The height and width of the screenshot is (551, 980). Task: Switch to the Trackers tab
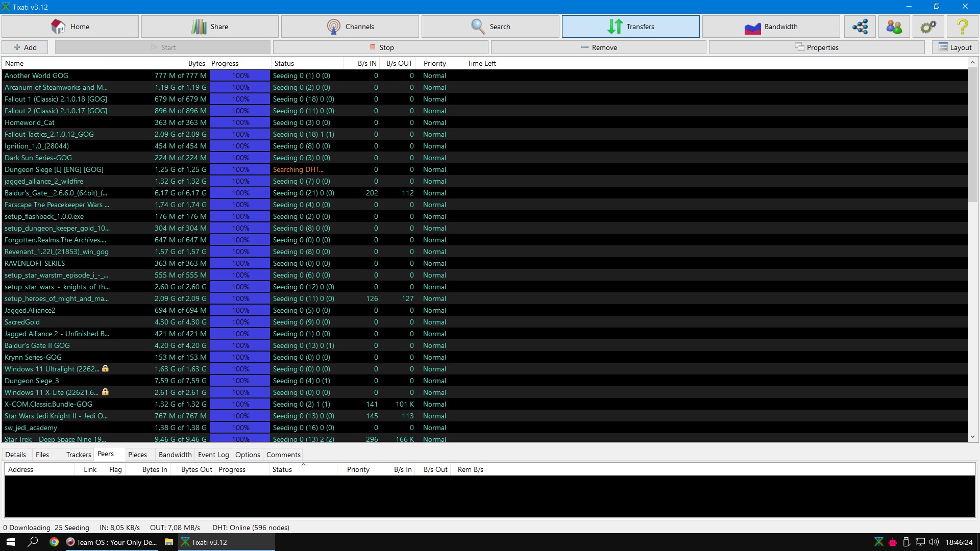tap(79, 455)
